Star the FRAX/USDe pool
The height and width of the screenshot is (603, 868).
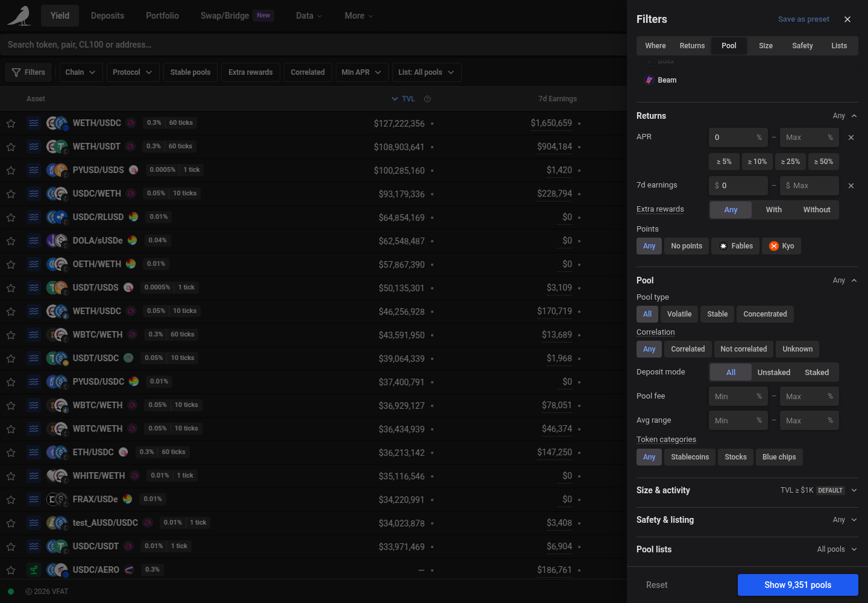[11, 500]
